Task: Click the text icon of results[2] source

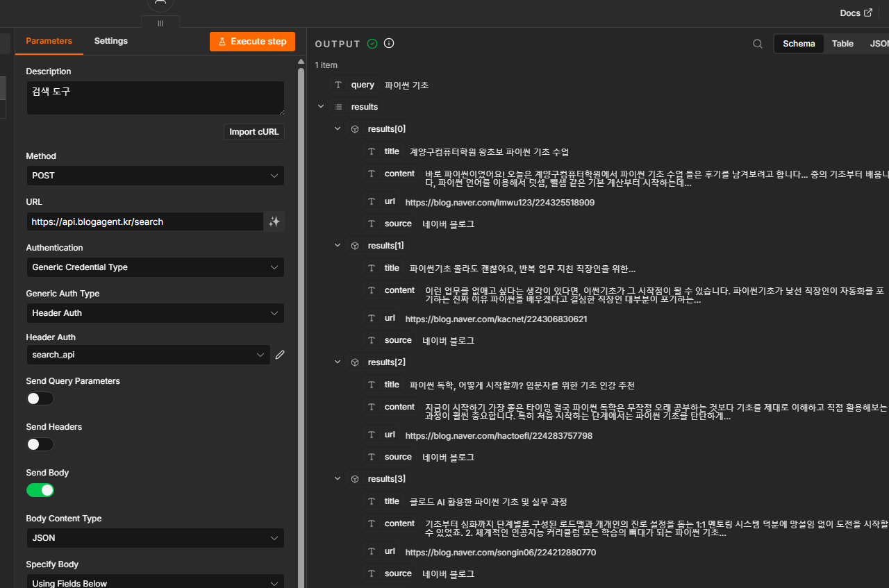Action: tap(372, 457)
